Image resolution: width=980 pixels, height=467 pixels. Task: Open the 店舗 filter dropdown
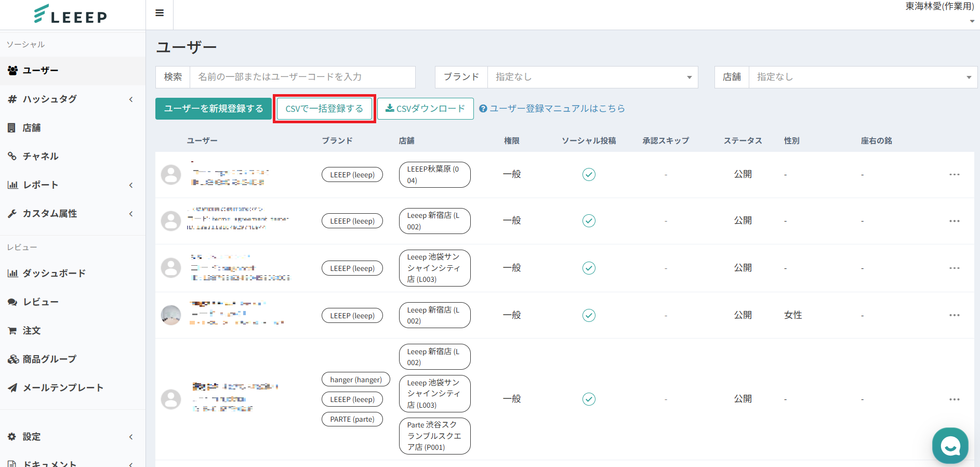863,77
